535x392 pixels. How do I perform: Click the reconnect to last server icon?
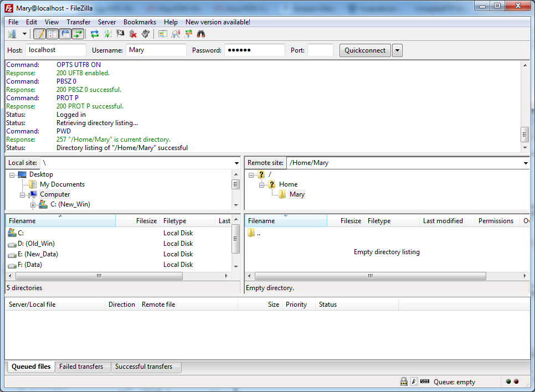145,34
